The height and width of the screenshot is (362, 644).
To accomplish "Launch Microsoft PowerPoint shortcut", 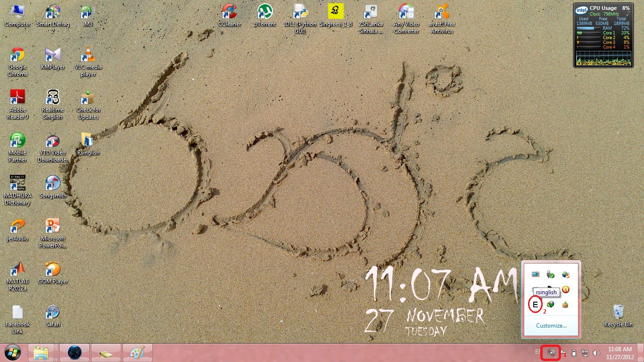I will coord(53,234).
